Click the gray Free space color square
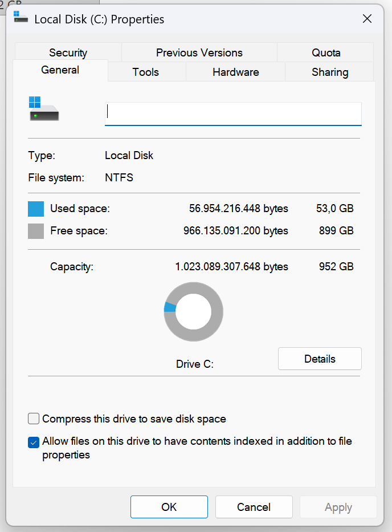The image size is (392, 532). [x=36, y=231]
